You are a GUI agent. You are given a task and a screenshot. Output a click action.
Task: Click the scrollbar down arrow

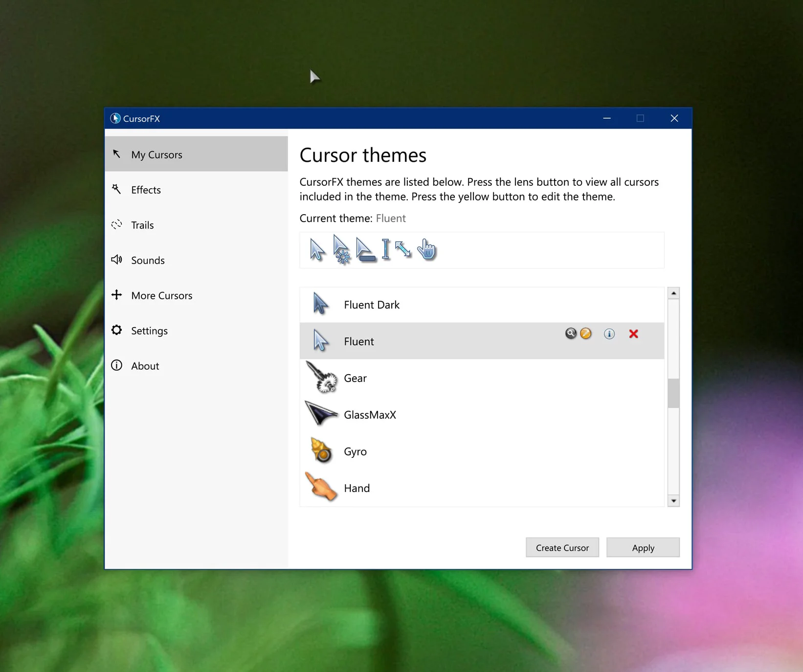click(673, 500)
